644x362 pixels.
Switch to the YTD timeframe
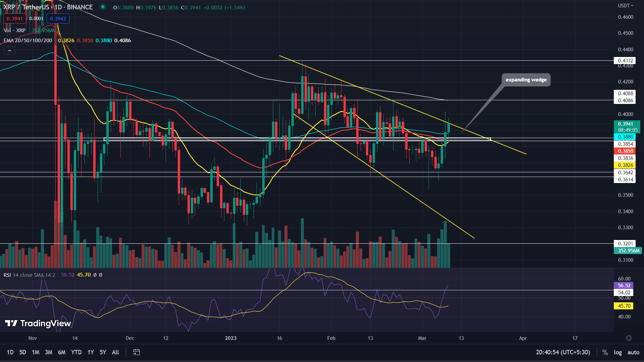[76, 352]
